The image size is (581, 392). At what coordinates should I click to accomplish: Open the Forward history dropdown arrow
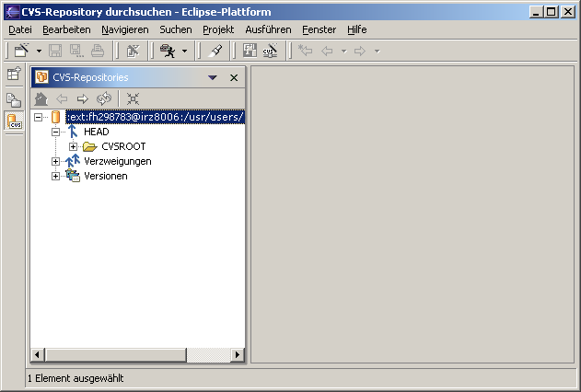(378, 52)
